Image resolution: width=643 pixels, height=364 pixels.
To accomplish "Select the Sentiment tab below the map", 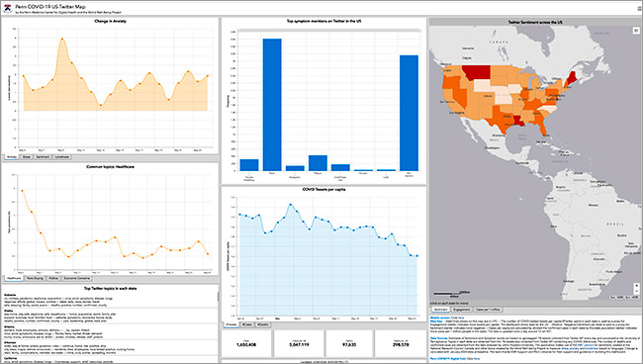I will coord(441,310).
